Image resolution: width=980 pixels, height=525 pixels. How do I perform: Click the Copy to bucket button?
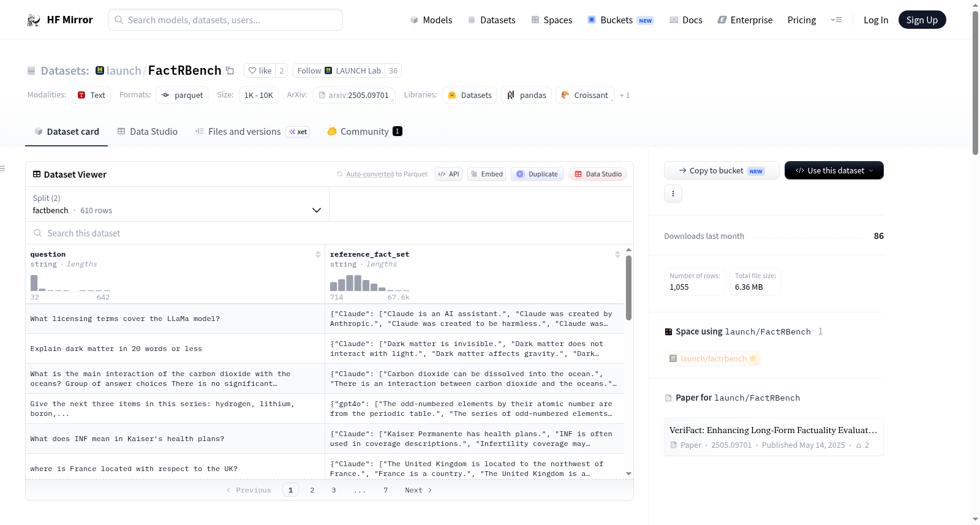click(722, 170)
